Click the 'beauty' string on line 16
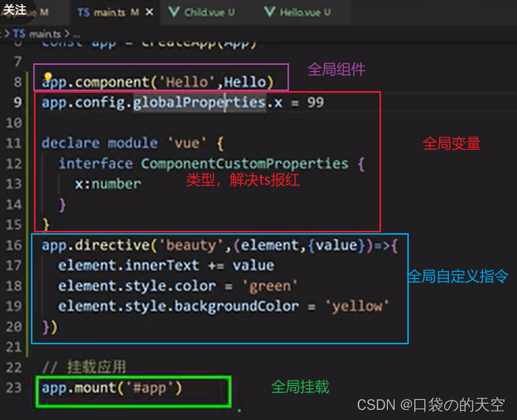517x420 pixels. click(191, 246)
